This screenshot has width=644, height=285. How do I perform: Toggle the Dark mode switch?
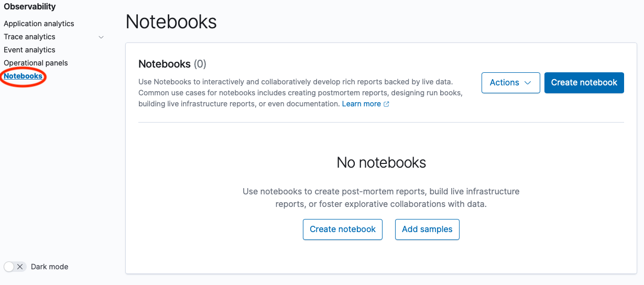coord(14,267)
